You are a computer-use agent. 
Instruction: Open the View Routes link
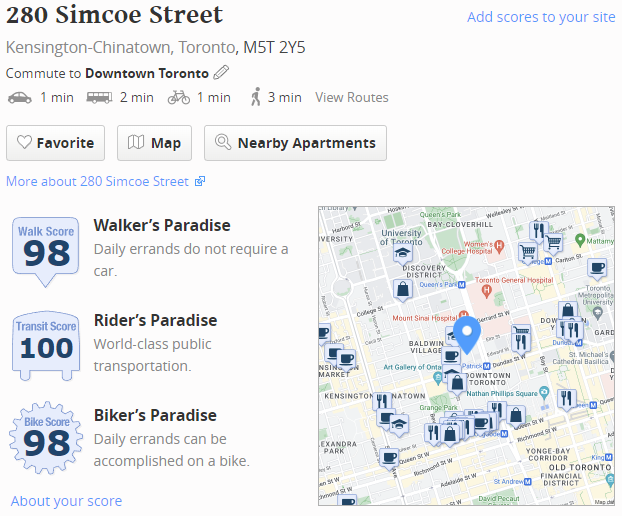coord(352,97)
